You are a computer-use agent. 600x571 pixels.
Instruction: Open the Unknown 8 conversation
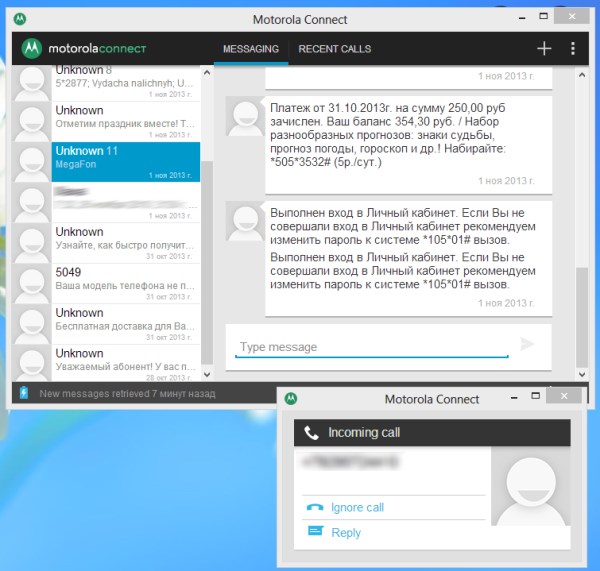106,83
